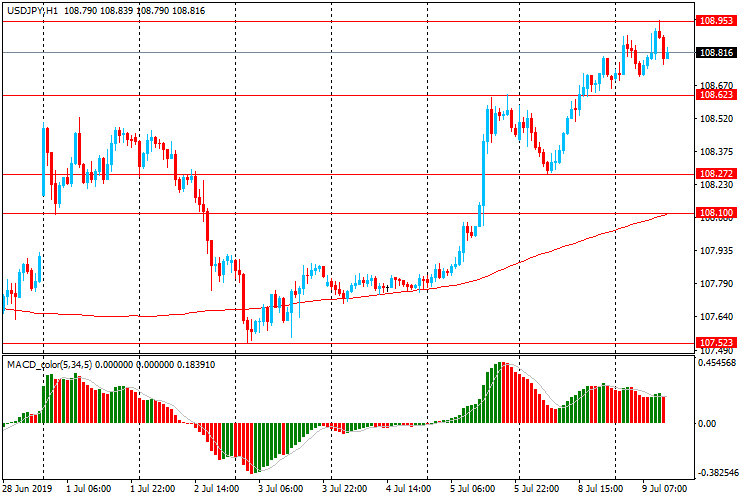
Task: Click the 108.272 price level label
Action: pos(716,173)
